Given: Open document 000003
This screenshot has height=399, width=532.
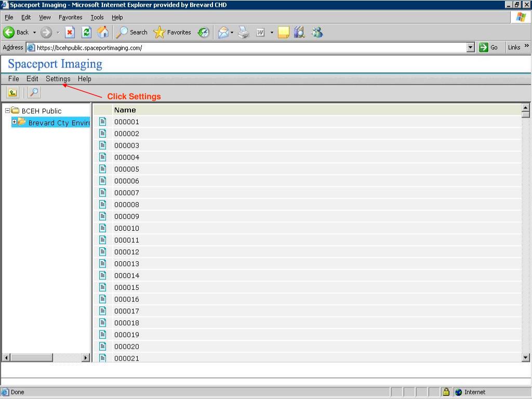Looking at the screenshot, I should pos(127,145).
